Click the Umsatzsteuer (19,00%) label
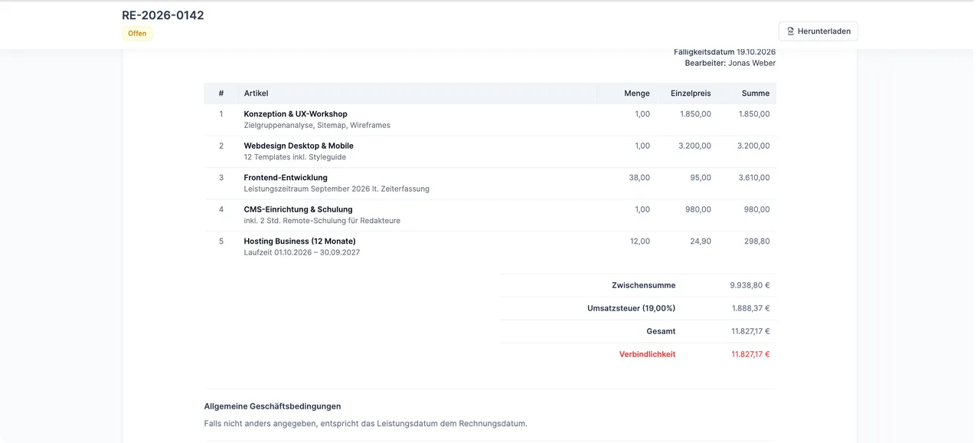 (x=632, y=308)
